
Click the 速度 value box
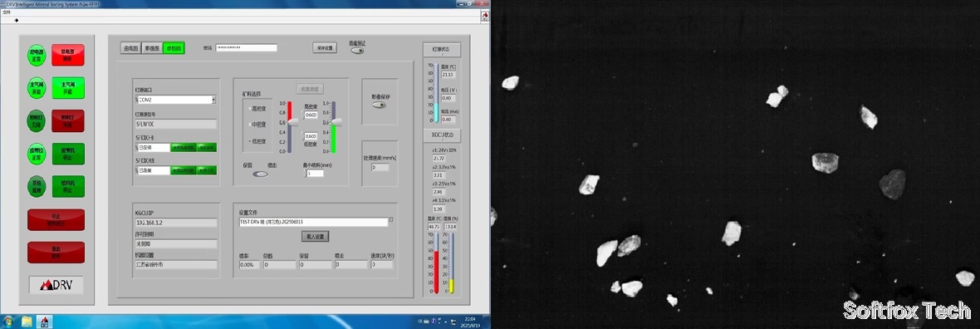pos(383,265)
